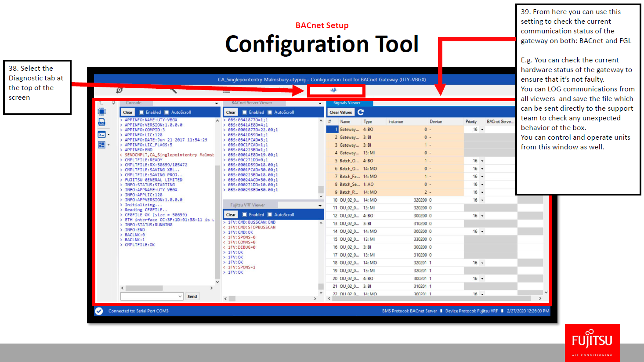Click the layout panels icon in sidebar
The image size is (644, 362).
101,145
